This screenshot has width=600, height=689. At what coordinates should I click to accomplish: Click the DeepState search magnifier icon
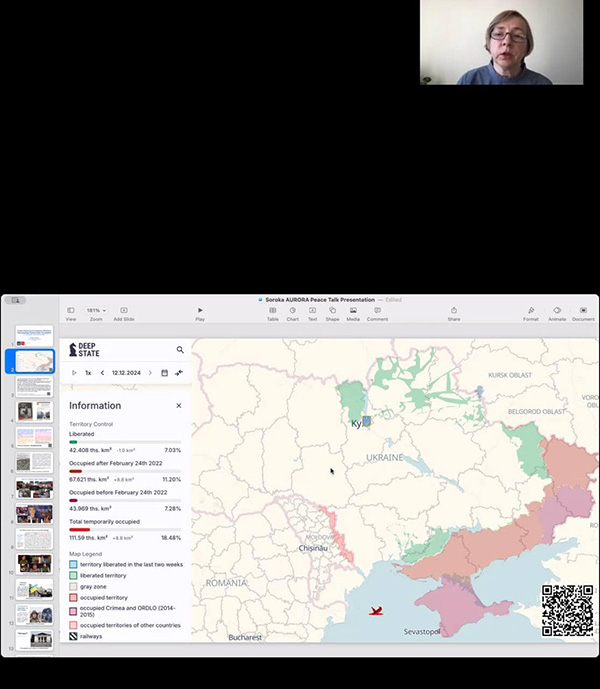click(x=180, y=350)
